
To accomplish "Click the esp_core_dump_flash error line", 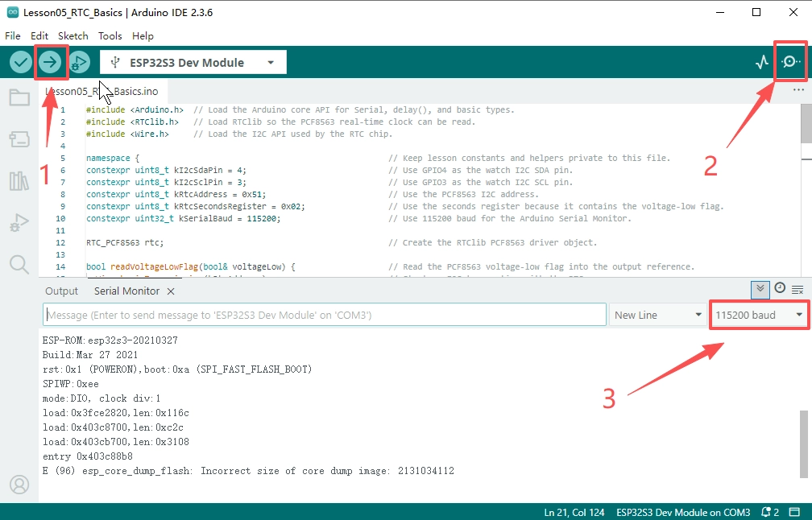I will tap(249, 471).
